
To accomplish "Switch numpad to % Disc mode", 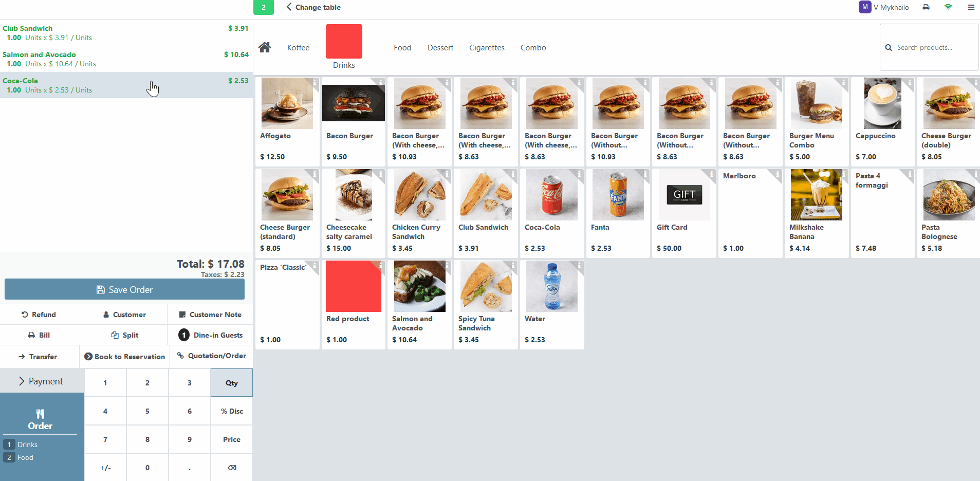I will pyautogui.click(x=232, y=411).
